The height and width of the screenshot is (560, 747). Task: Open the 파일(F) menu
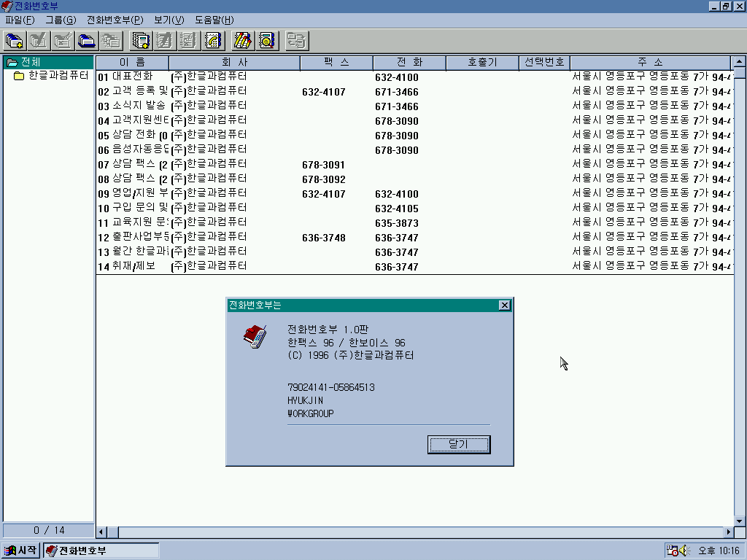pos(20,20)
